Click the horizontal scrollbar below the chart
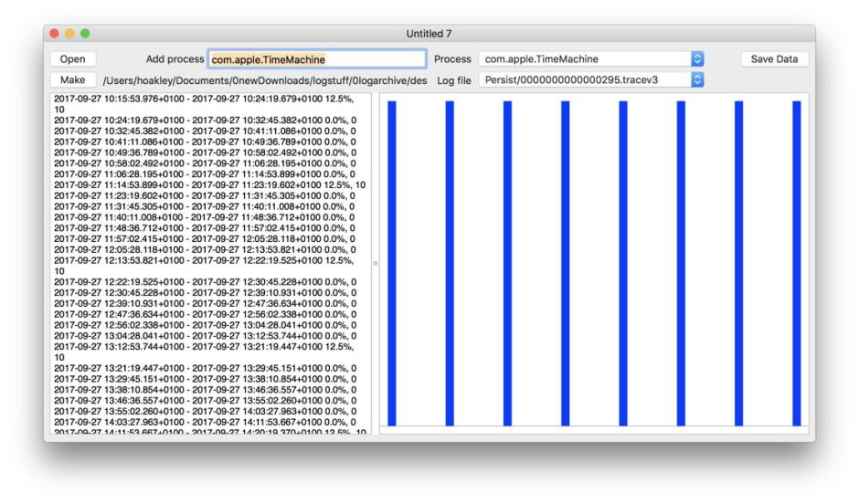The width and height of the screenshot is (859, 504). pos(594,430)
